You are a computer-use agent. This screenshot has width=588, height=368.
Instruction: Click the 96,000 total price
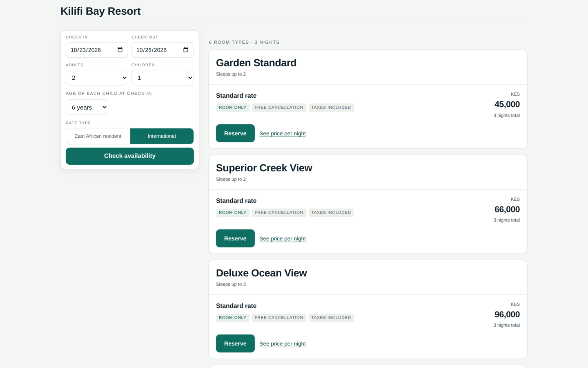[507, 314]
